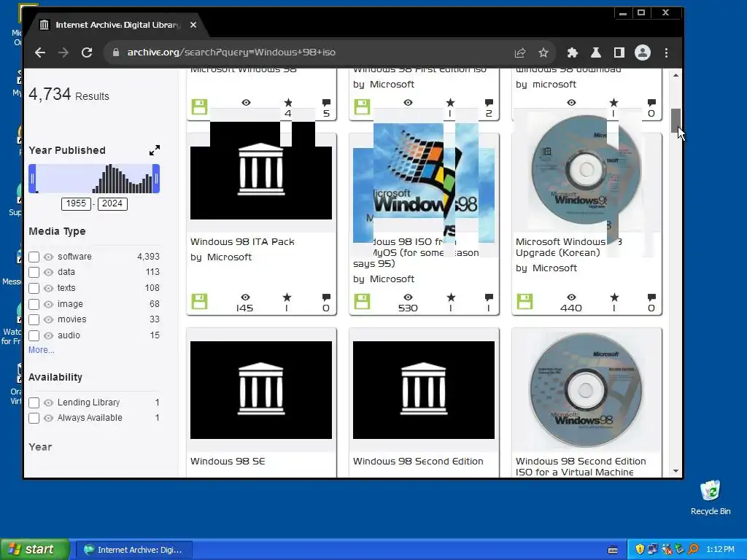Image resolution: width=747 pixels, height=560 pixels.
Task: Go back to the previous page
Action: pos(40,52)
